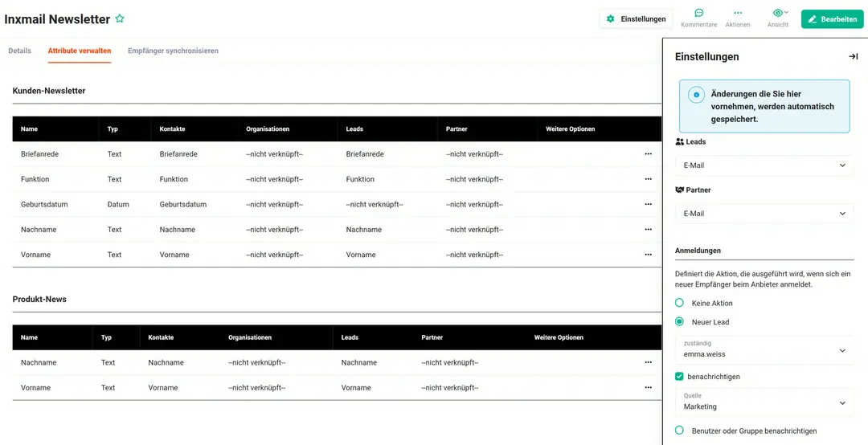The height and width of the screenshot is (445, 868).
Task: Select the Keine Aktion radio button
Action: (679, 303)
